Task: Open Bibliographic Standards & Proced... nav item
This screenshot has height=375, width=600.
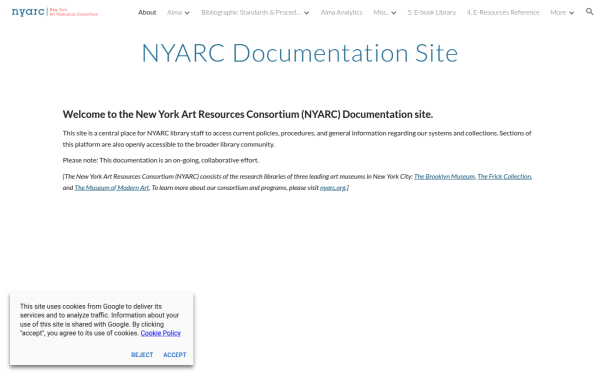Action: 251,12
